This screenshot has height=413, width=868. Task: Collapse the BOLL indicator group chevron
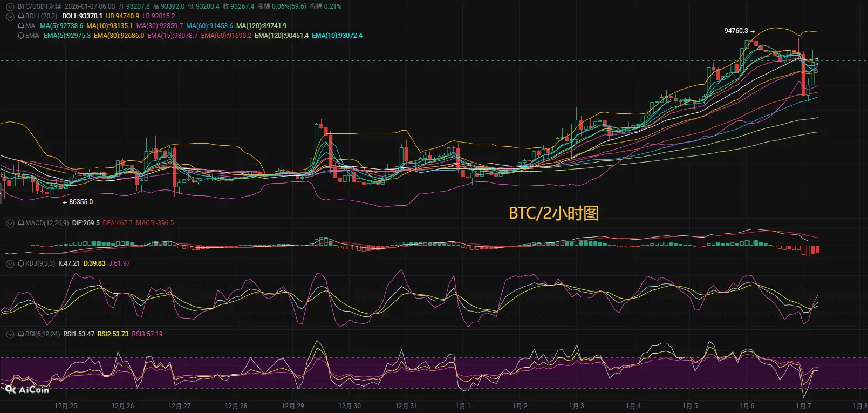tap(10, 16)
